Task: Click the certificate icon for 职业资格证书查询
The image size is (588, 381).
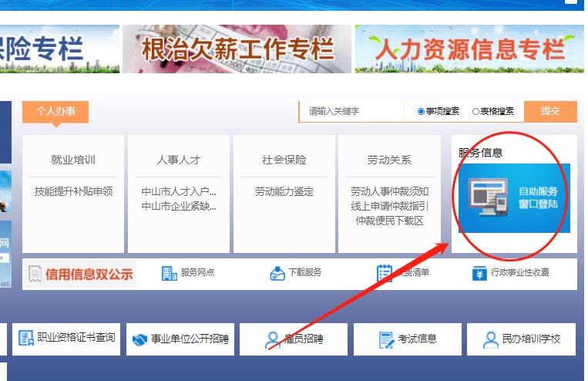Action: [26, 338]
